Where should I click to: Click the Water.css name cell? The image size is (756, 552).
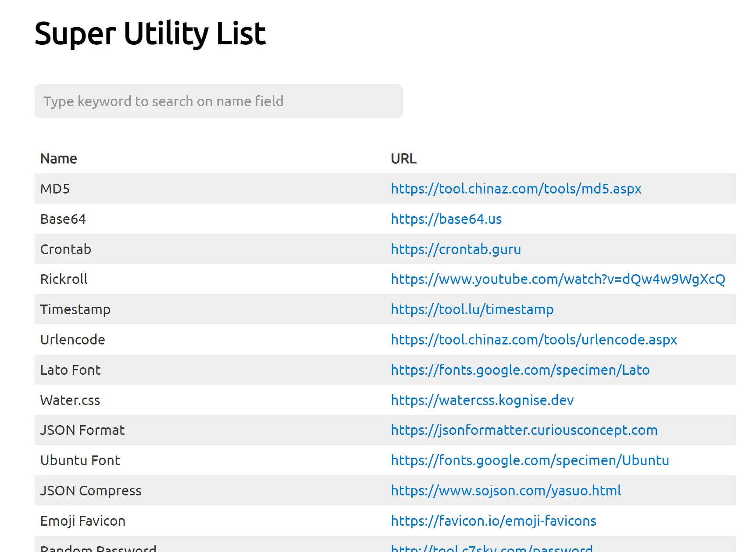tap(210, 400)
